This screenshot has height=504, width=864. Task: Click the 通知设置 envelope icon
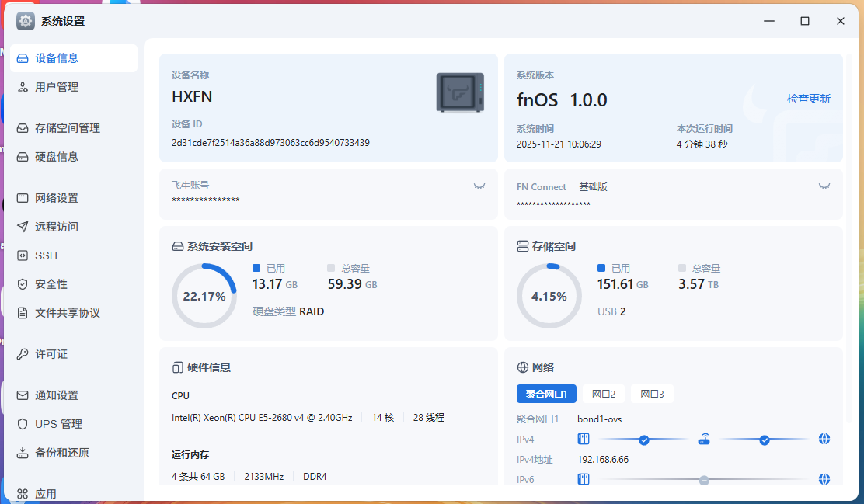23,395
